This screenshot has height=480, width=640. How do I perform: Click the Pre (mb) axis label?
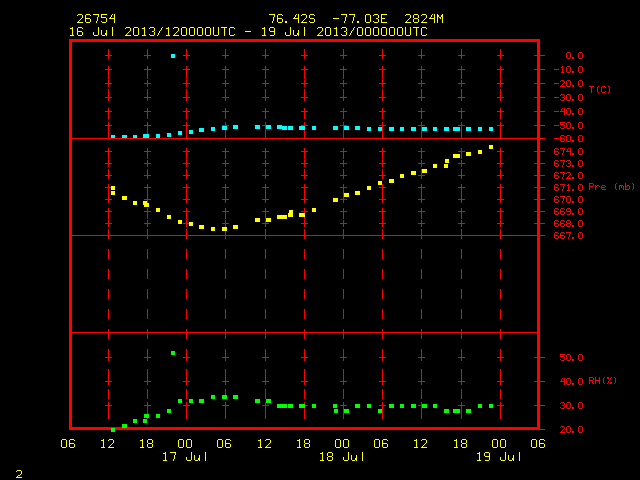pos(612,187)
